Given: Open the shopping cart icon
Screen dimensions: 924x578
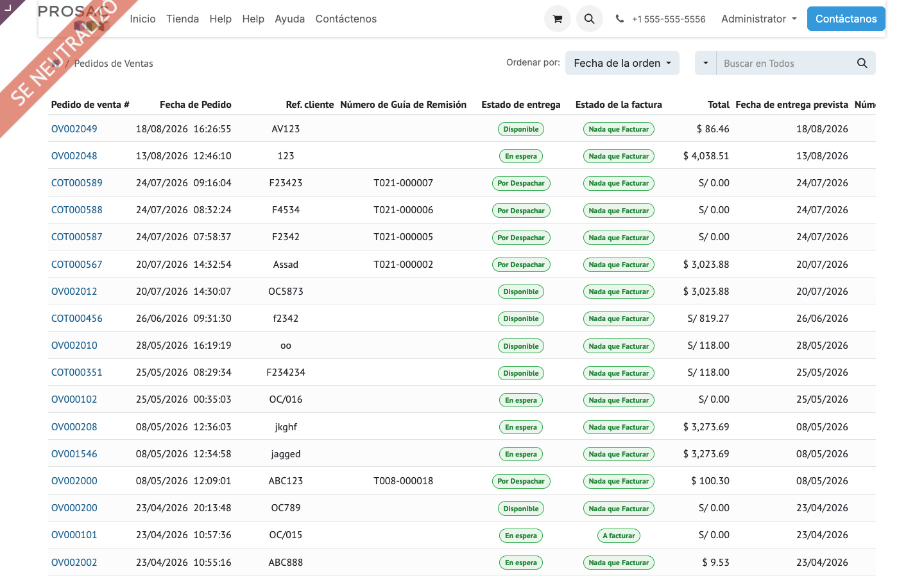Looking at the screenshot, I should coord(558,19).
